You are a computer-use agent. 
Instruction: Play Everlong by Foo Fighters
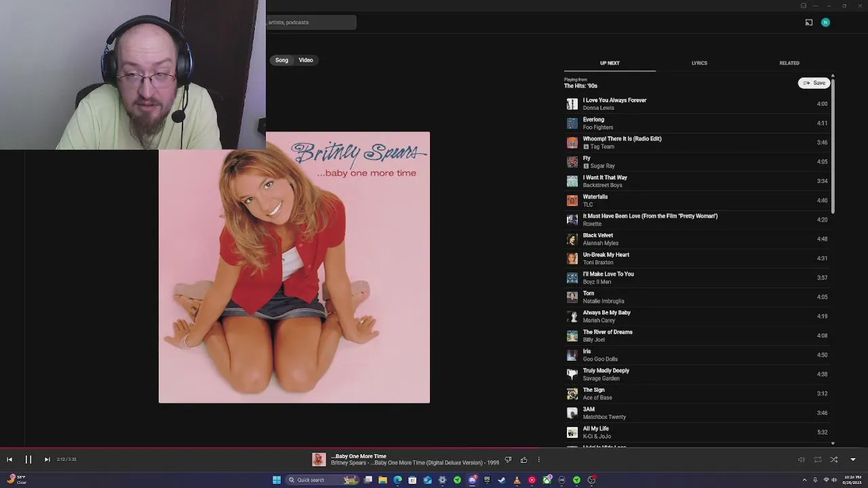point(697,123)
